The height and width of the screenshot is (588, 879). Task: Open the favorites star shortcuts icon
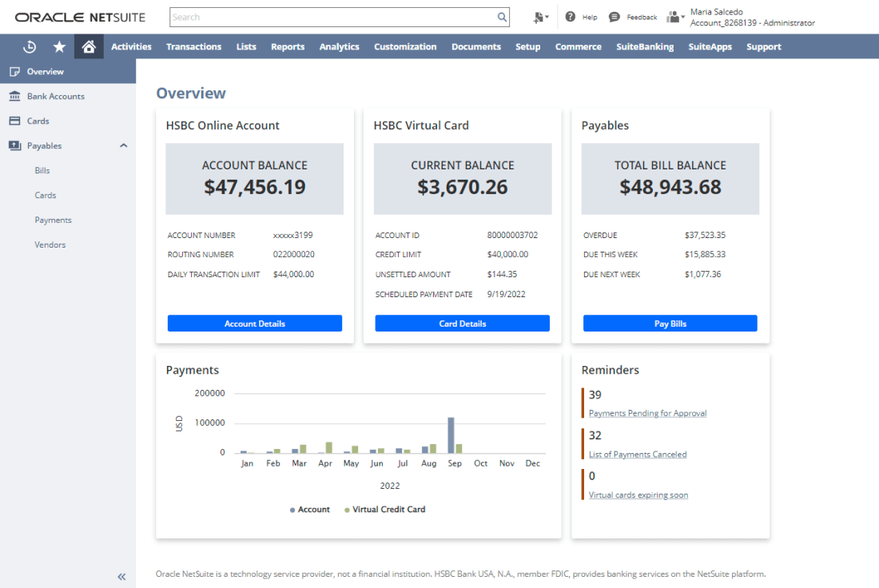(x=59, y=46)
